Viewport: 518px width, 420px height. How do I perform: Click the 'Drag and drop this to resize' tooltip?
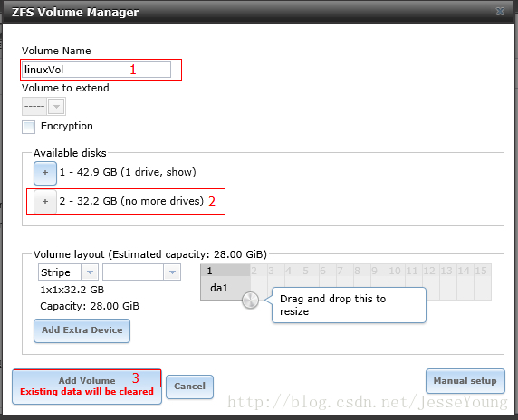(x=349, y=305)
